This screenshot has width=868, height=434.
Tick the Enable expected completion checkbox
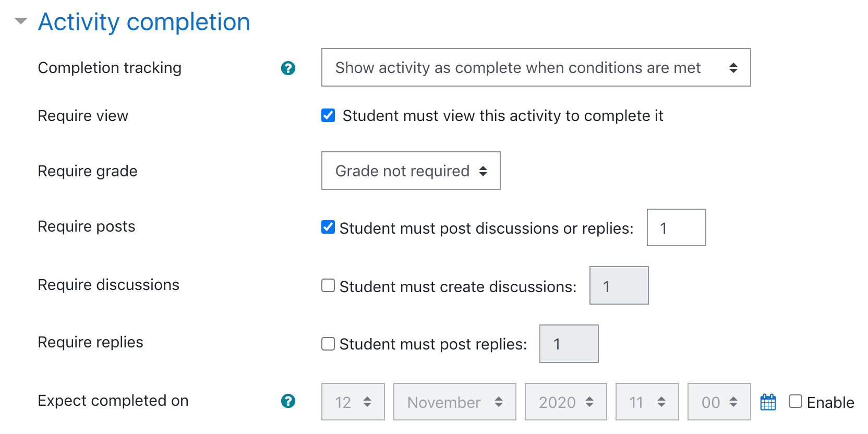[x=795, y=401]
